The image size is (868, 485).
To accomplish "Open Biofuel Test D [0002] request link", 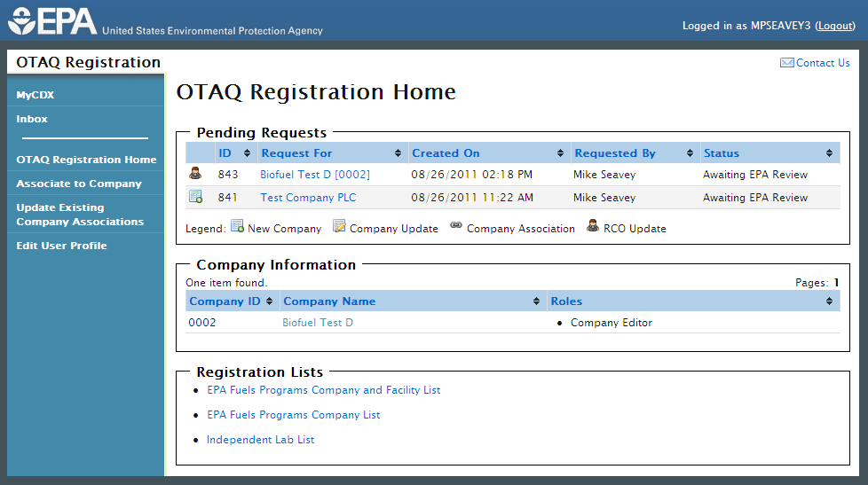I will pyautogui.click(x=315, y=174).
